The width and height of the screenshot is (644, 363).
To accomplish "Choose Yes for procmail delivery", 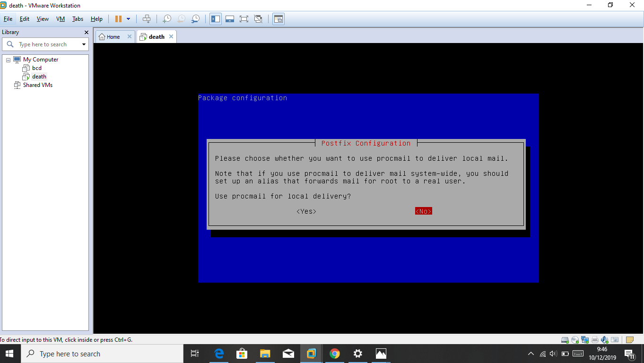I will (306, 211).
